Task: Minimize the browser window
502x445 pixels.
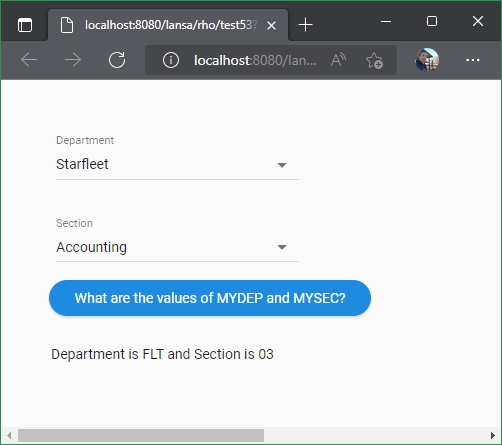Action: 386,21
